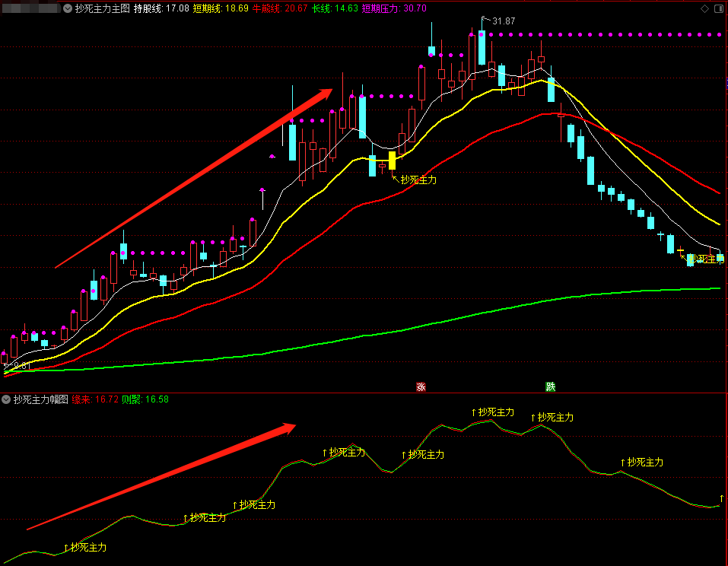
Task: Click the 则聚: 16.58 value label
Action: pos(145,399)
